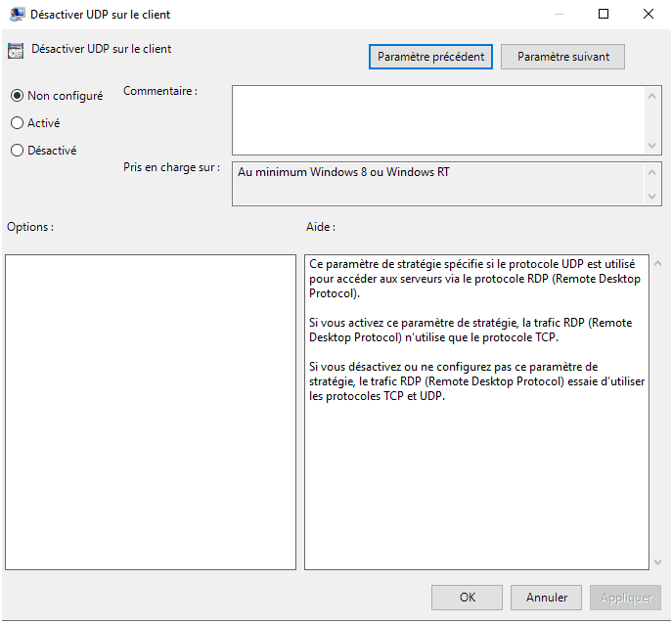Click the help paragraph starting 'Si vous désactivez'
The image size is (672, 623).
(x=476, y=381)
